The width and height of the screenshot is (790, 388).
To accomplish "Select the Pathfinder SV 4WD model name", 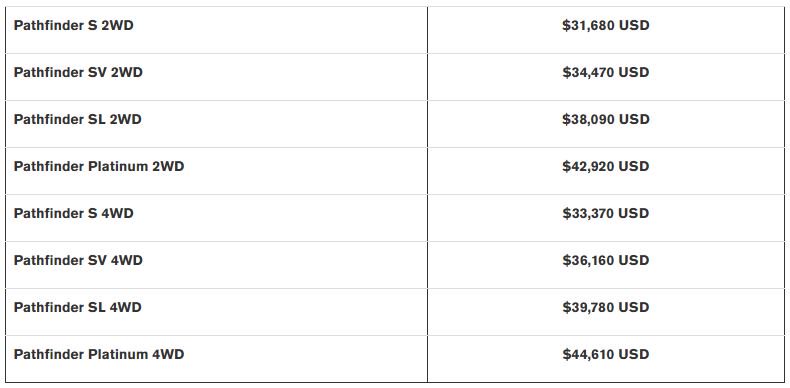I will [78, 260].
